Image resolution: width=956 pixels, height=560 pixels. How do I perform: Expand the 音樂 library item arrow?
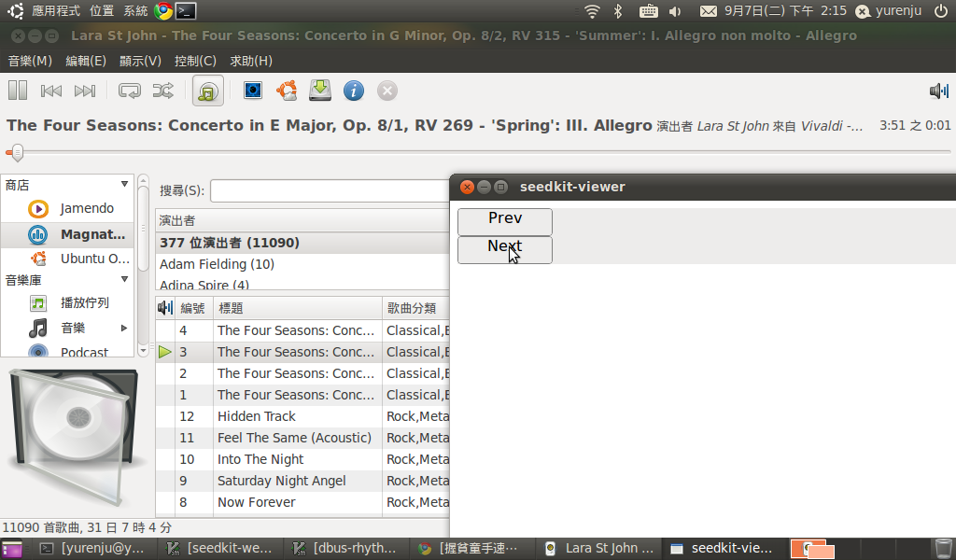124,328
